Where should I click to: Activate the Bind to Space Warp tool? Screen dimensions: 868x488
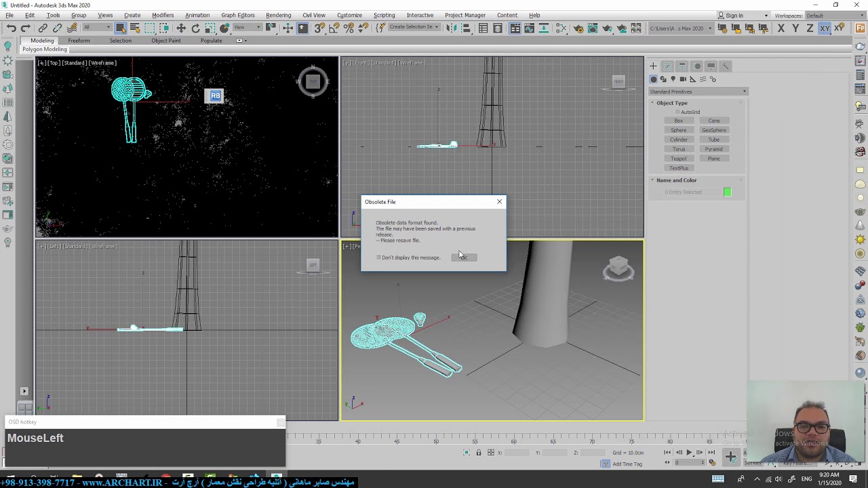click(71, 28)
